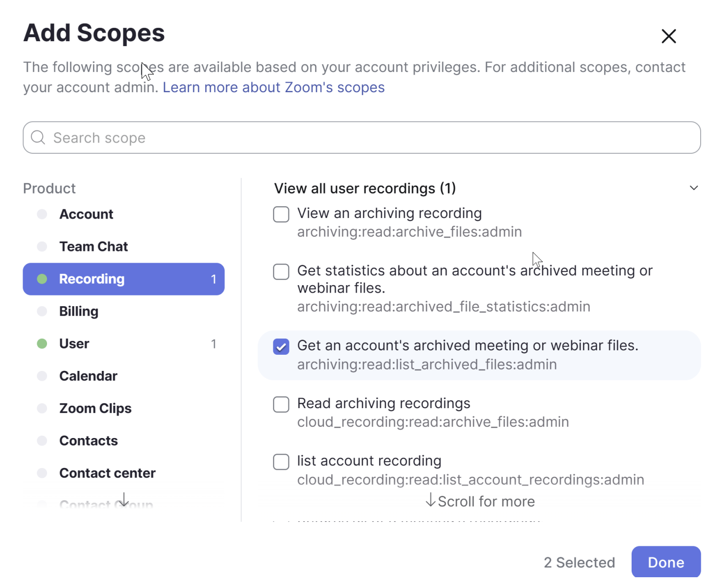The width and height of the screenshot is (711, 588).
Task: Select the list account recording checkbox
Action: 281,462
